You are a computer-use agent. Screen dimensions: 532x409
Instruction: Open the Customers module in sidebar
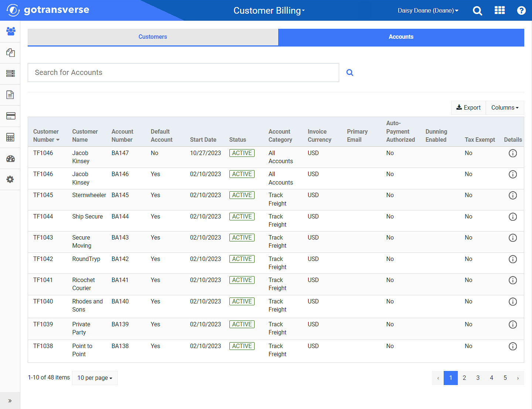click(x=10, y=31)
